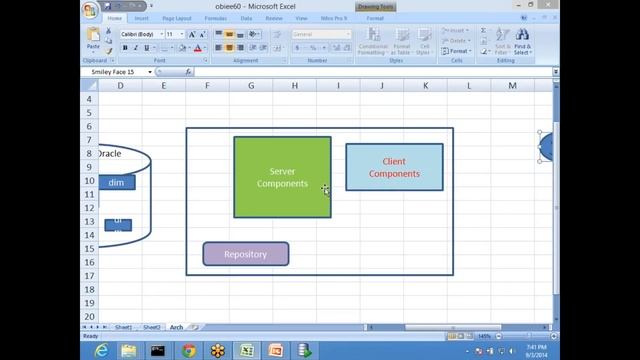Toggle Underline formatting
The image size is (640, 360).
point(147,48)
